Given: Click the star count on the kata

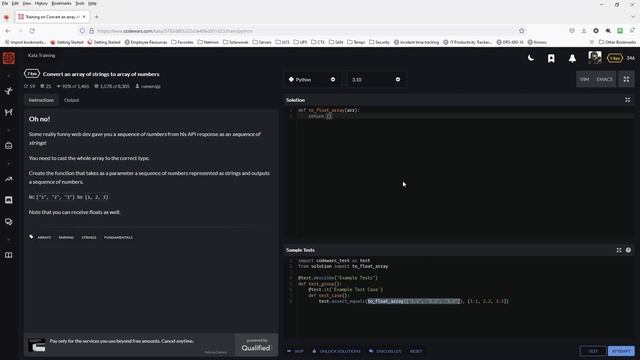Looking at the screenshot, I should [x=30, y=86].
